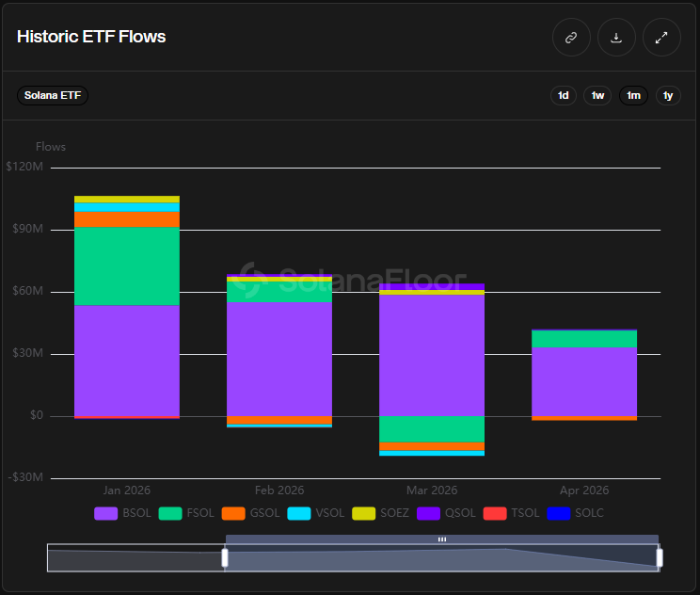Expand chart to fullscreen
The height and width of the screenshot is (595, 700).
661,38
